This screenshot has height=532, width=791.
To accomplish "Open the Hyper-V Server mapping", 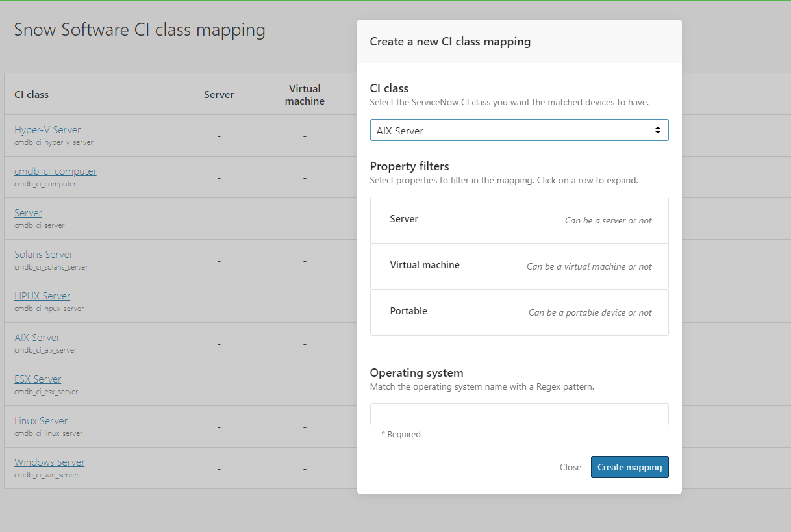I will 47,129.
